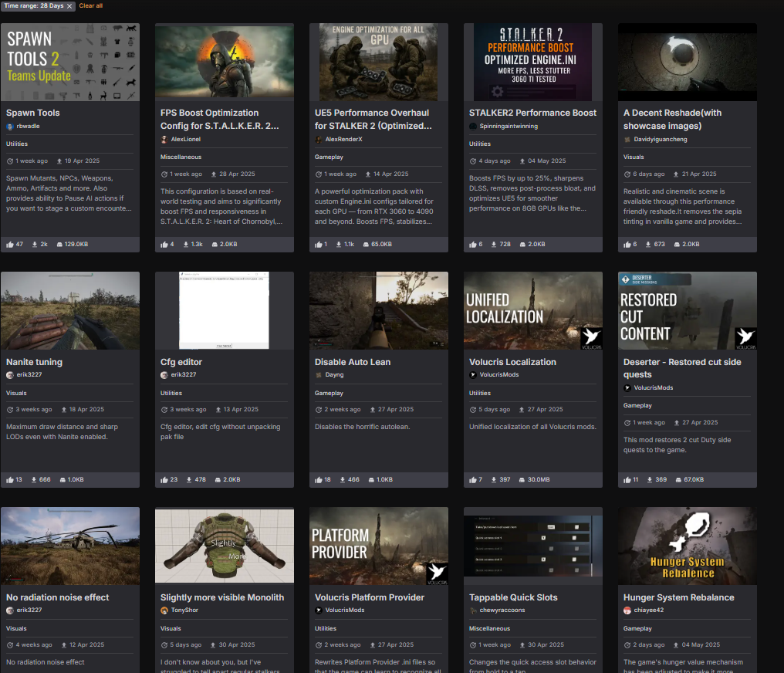Open Platform Provider thumbnail image
The image size is (784, 673).
379,546
